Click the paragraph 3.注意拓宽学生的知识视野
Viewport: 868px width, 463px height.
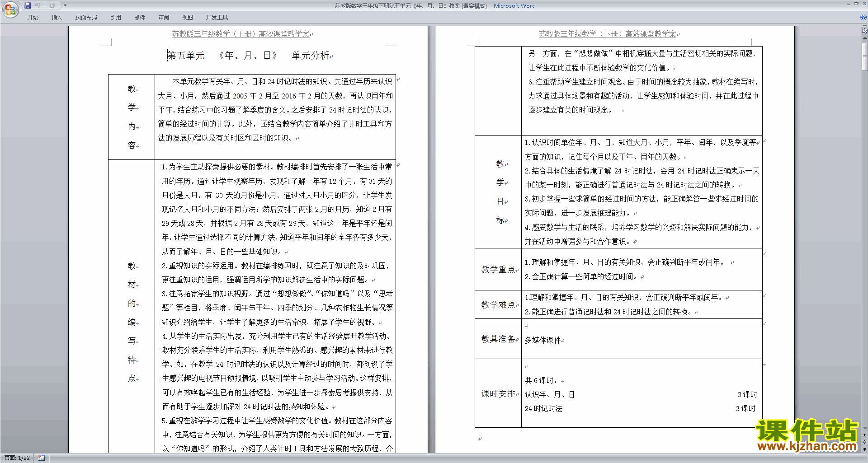tap(277, 308)
